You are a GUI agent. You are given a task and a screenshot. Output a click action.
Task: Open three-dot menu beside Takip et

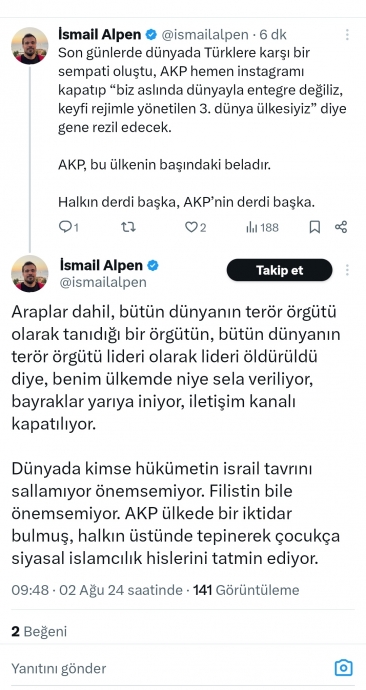pyautogui.click(x=347, y=270)
